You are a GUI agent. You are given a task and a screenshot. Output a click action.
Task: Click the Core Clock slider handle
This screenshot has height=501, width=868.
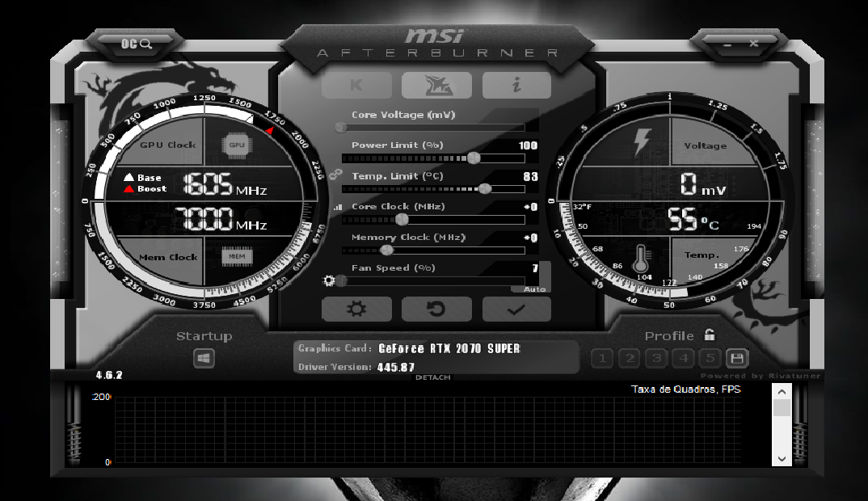coord(402,220)
